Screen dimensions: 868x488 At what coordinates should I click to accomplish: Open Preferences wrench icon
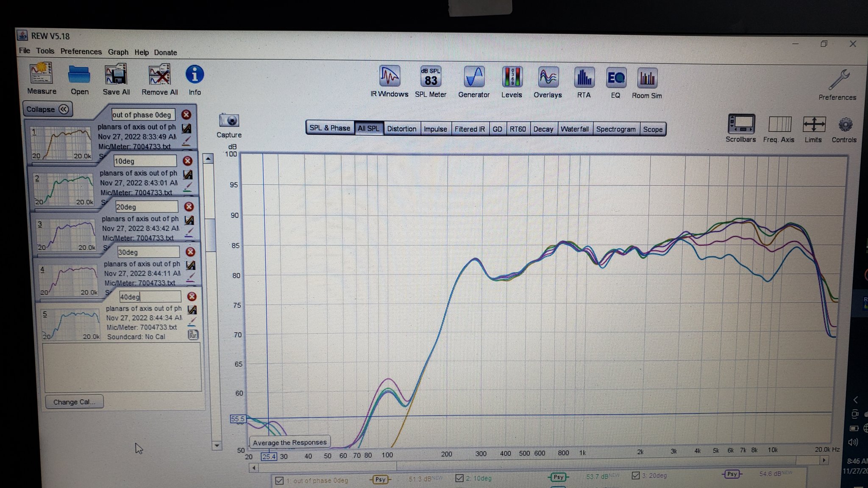click(839, 80)
